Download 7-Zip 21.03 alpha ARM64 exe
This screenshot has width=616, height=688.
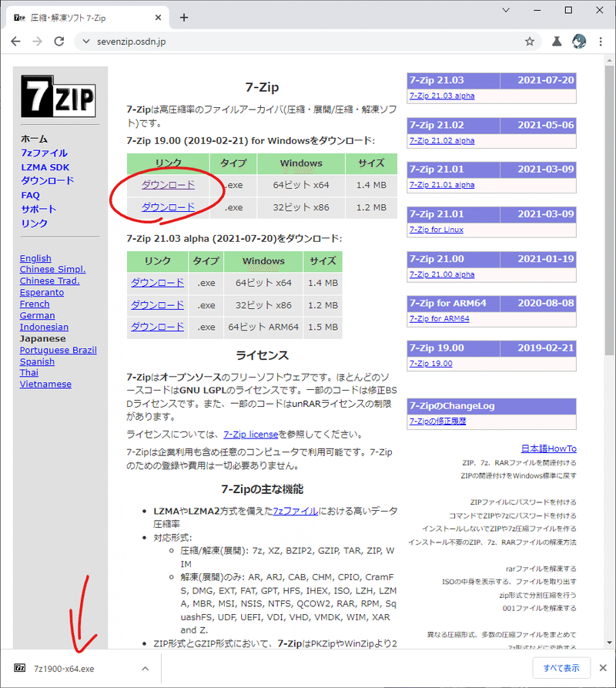157,327
